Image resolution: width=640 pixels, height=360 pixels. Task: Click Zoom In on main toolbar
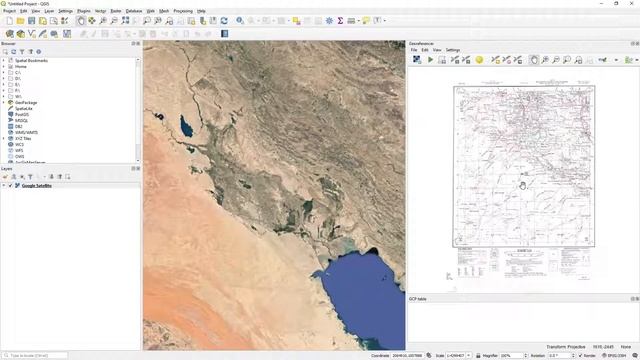point(103,20)
